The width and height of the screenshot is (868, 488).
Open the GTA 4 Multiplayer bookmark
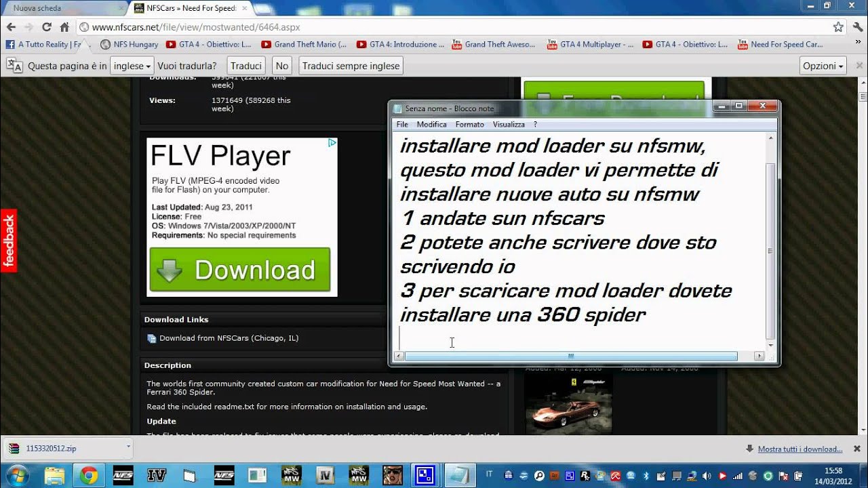pos(590,44)
